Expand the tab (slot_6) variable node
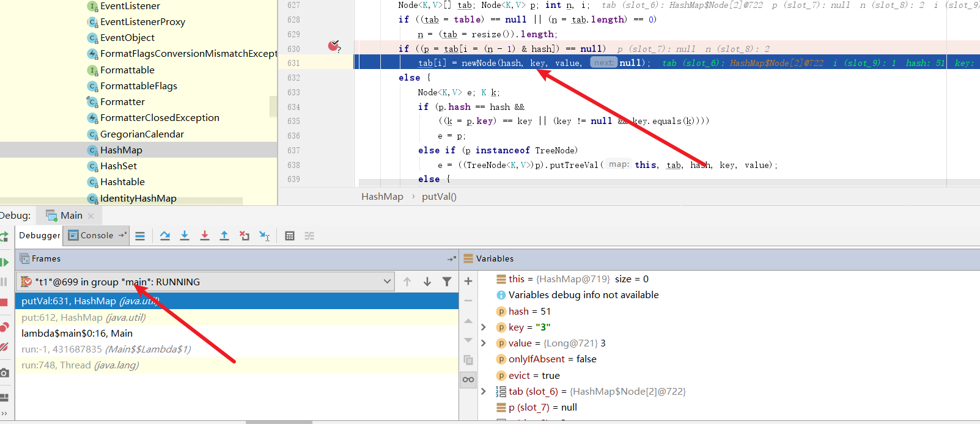The image size is (980, 424). pos(484,391)
